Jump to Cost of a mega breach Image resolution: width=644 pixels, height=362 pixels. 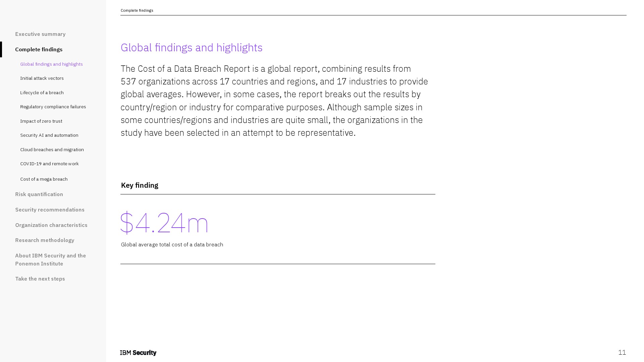point(44,179)
